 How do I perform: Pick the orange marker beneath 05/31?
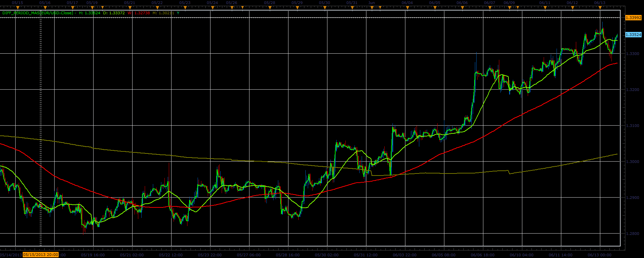pyautogui.click(x=352, y=7)
